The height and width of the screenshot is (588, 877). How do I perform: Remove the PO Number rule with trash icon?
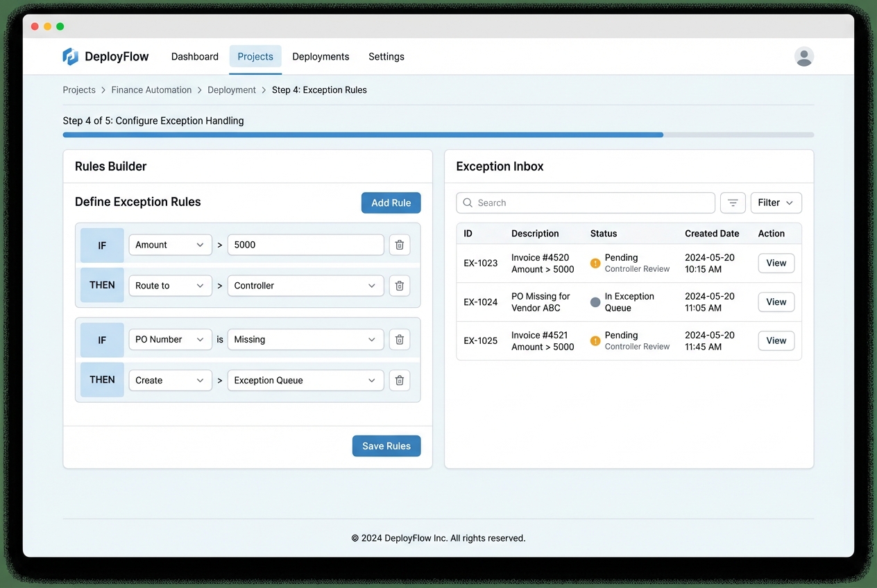399,339
